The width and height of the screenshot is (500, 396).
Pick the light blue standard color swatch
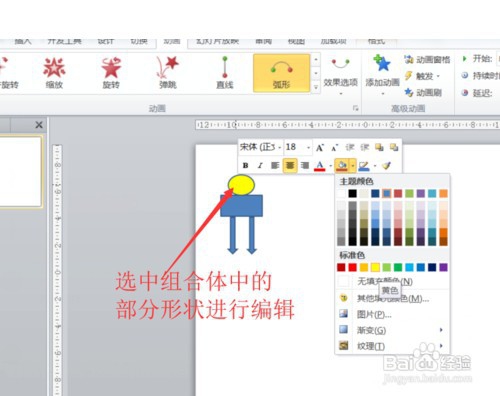pos(409,267)
